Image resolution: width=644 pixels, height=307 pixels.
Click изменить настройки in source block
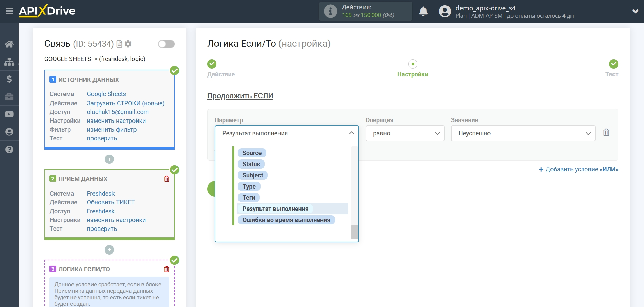(116, 121)
